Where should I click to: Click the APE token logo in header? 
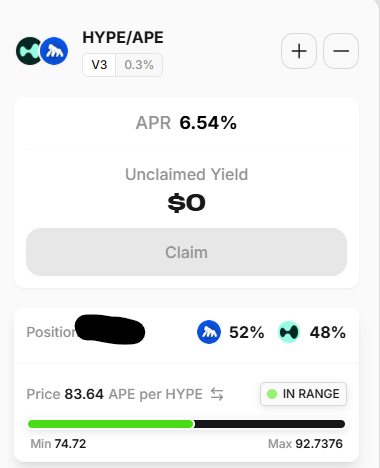tap(54, 51)
